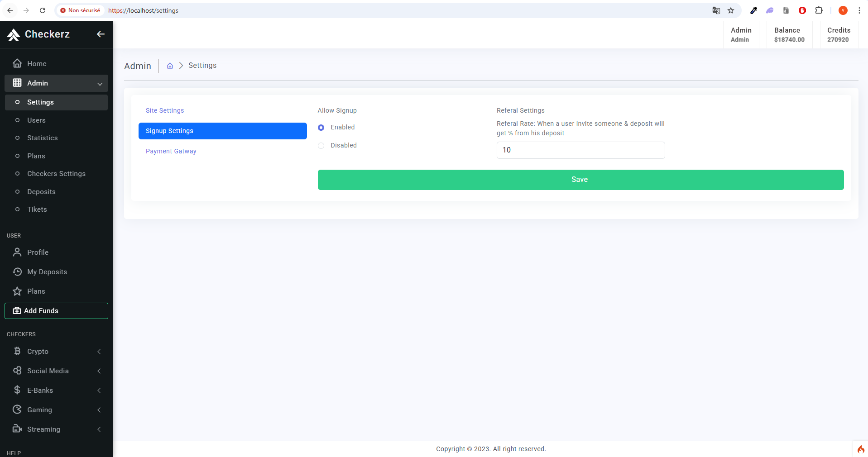Open Statistics in the Admin submenu
Viewport: 868px width, 457px height.
click(x=56, y=138)
